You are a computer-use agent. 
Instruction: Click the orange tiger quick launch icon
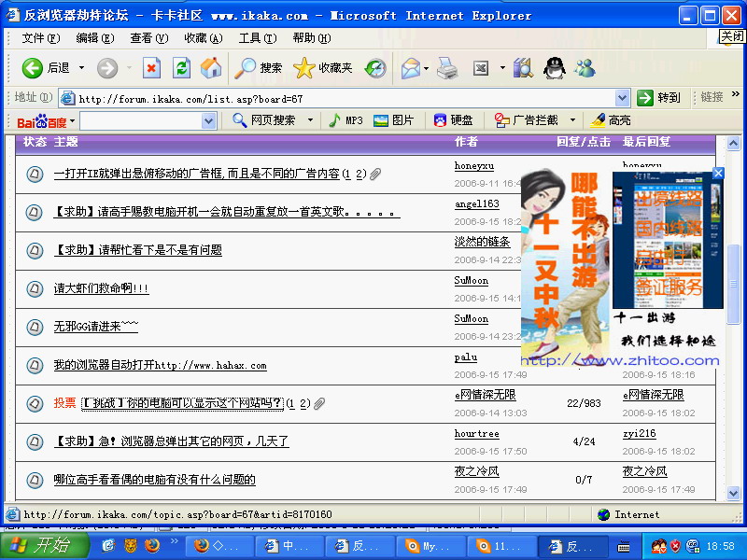[130, 545]
